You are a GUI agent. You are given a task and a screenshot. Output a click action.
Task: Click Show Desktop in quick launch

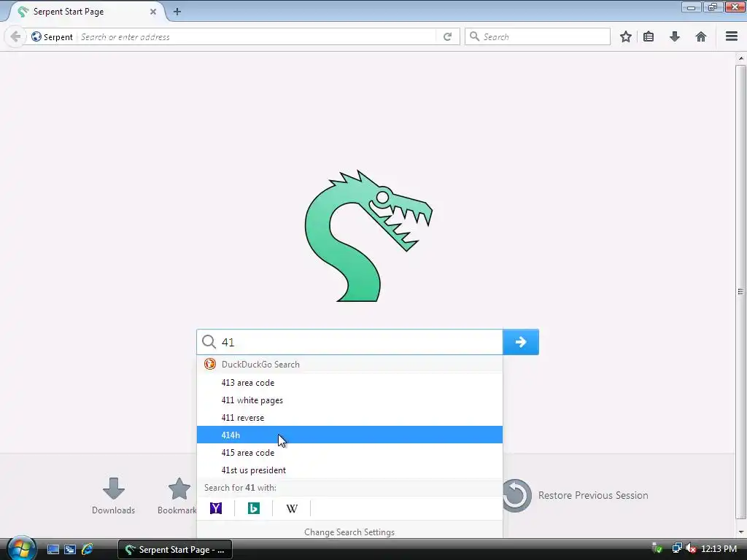(53, 550)
